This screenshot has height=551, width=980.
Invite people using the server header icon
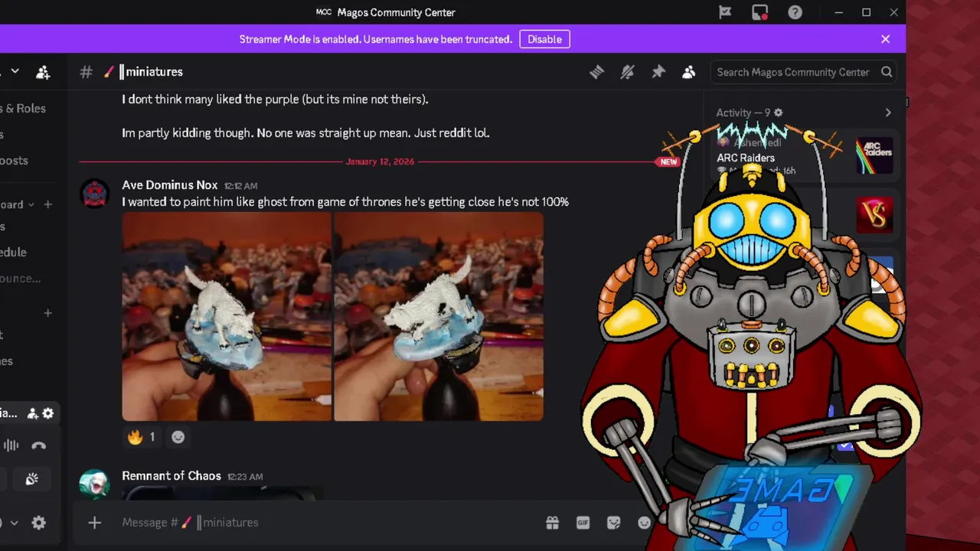coord(43,72)
